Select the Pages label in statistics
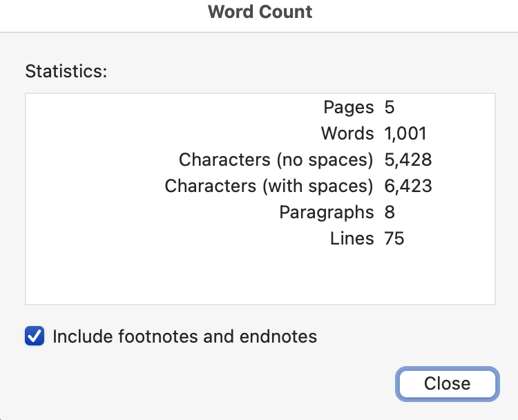518x420 pixels. 348,107
